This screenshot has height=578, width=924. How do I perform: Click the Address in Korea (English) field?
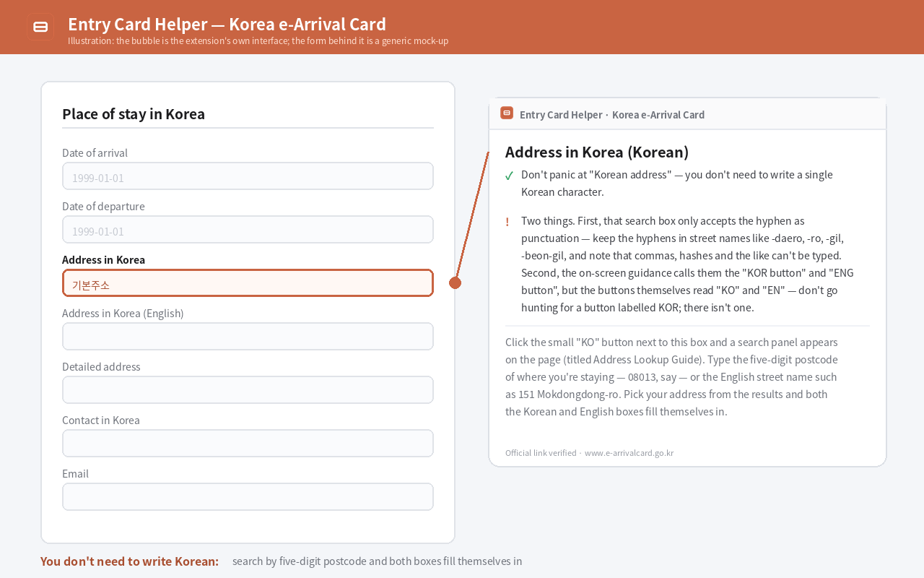point(248,337)
